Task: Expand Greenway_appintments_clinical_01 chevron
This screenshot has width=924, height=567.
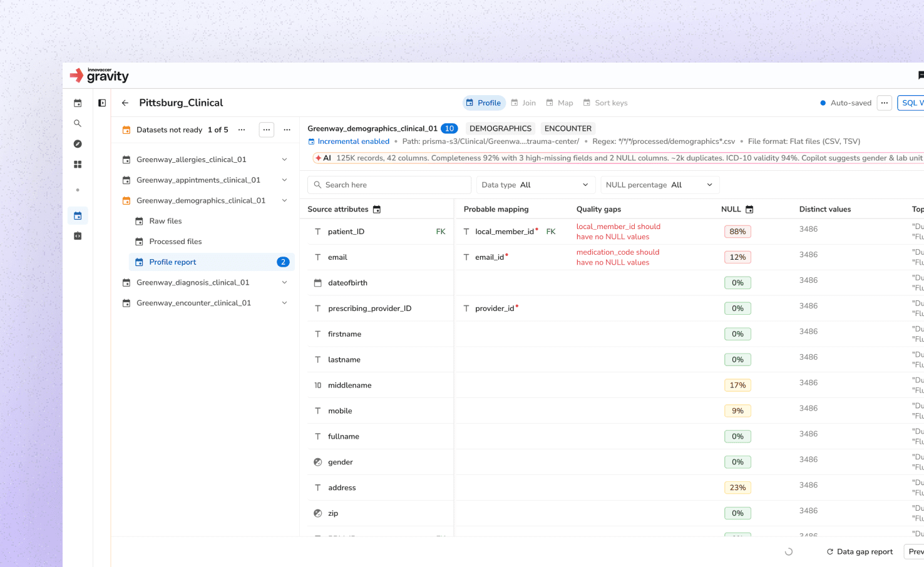Action: click(284, 180)
